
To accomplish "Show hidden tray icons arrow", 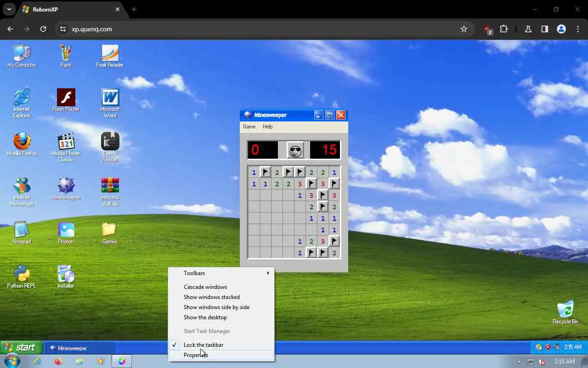I will click(x=519, y=362).
